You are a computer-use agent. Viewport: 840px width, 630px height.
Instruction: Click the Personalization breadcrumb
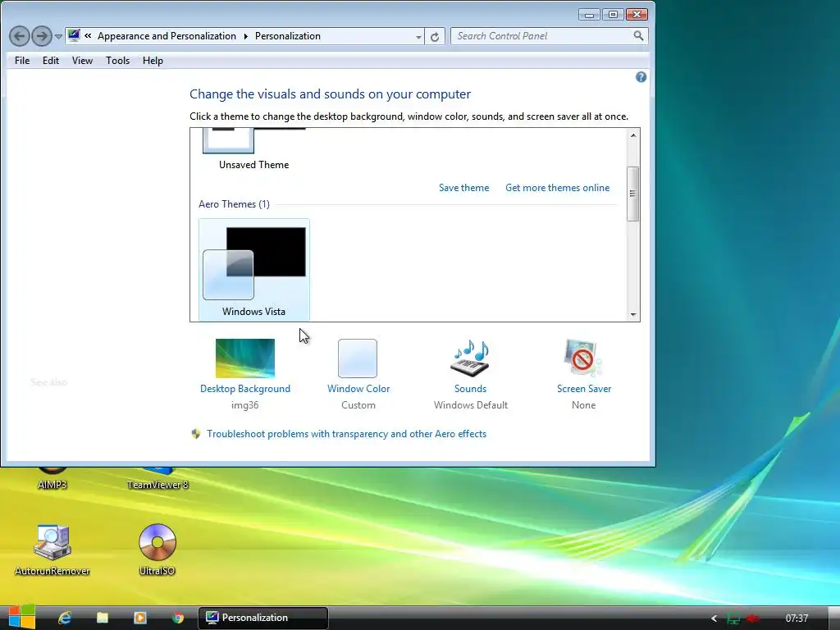pos(288,36)
